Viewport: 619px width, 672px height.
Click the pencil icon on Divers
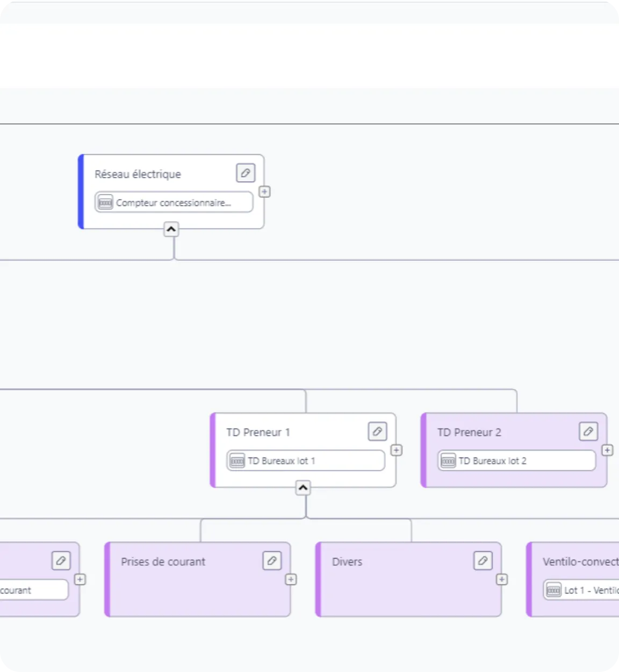(483, 561)
